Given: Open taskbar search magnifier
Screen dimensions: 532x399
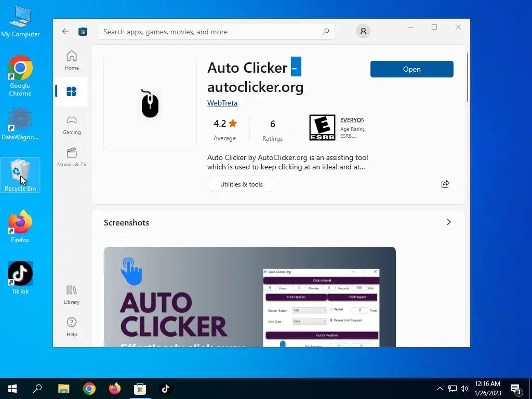Looking at the screenshot, I should (37, 389).
